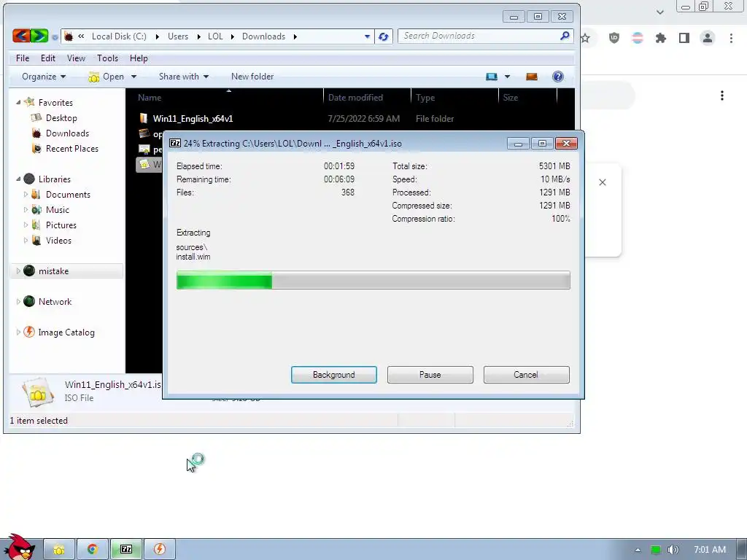747x560 pixels.
Task: Click the magnifier search icon
Action: (x=565, y=36)
